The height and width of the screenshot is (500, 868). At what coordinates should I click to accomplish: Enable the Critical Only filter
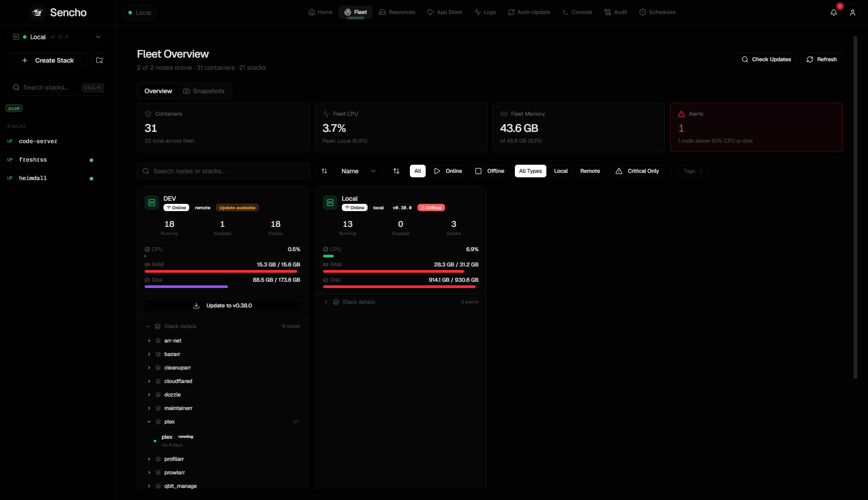[x=637, y=171]
